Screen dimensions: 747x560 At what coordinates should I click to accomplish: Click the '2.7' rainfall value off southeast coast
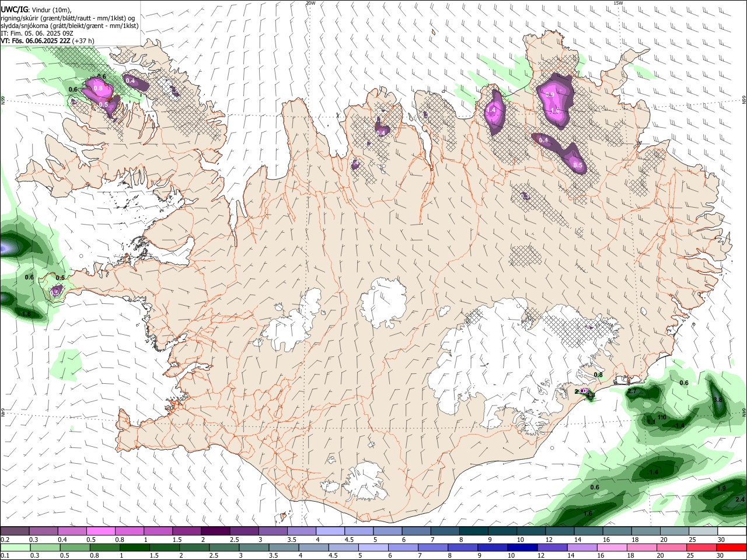point(631,392)
